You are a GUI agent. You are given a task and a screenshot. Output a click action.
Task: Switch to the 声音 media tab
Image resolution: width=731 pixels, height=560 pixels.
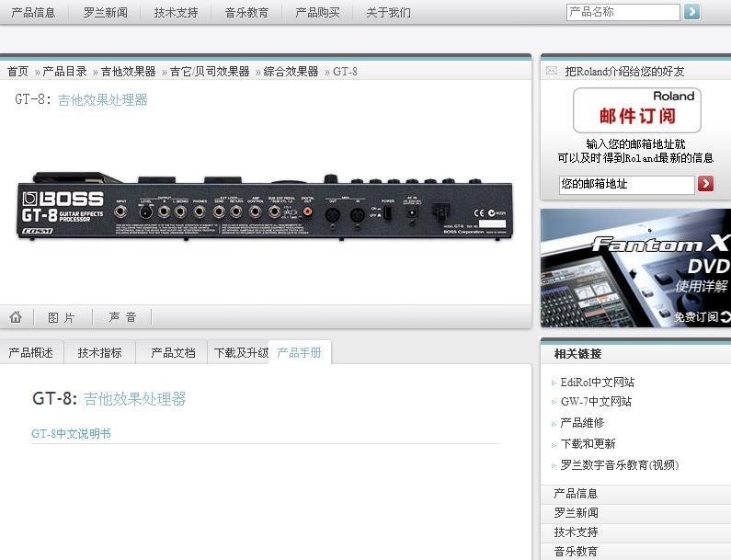(x=122, y=317)
